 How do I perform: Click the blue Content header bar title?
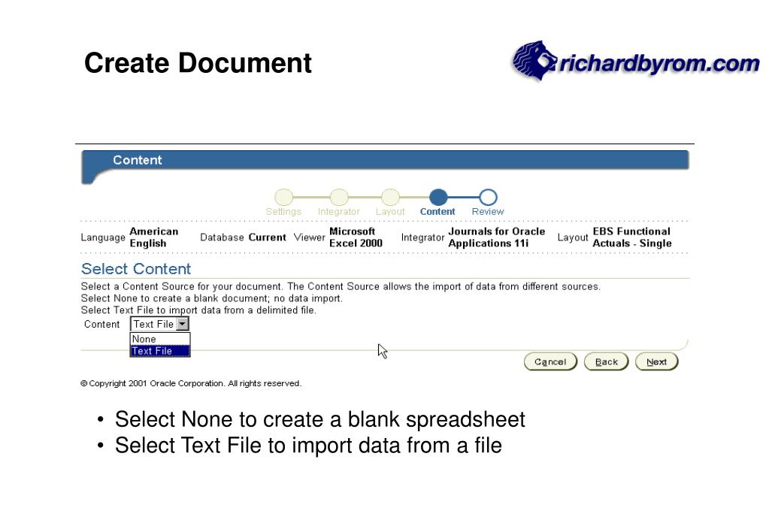pyautogui.click(x=138, y=160)
